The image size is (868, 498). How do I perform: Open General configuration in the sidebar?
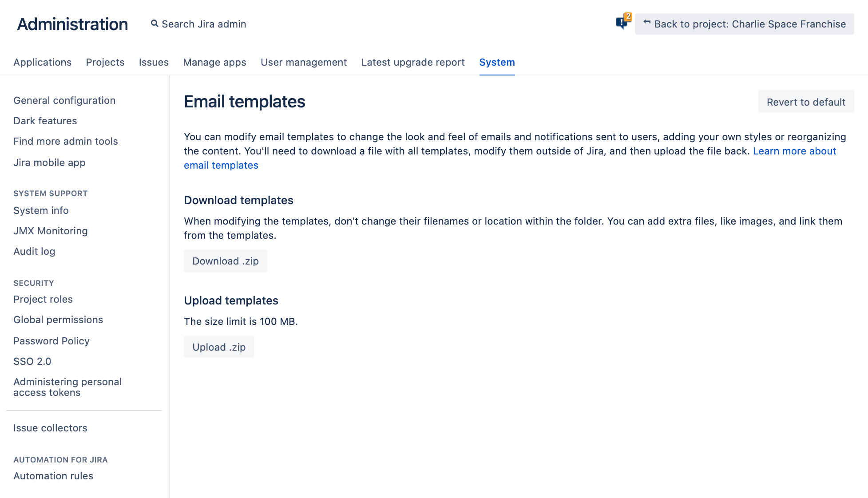point(64,100)
